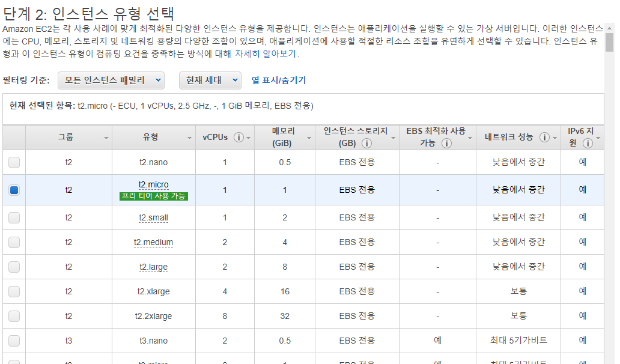Click the 보통 network cell of t2.xlarge

[x=518, y=291]
